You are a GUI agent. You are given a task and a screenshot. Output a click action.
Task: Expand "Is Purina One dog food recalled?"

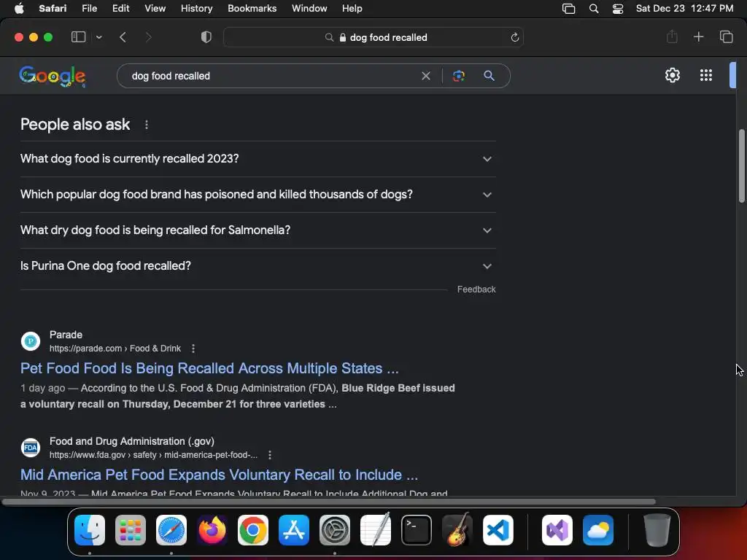coord(258,265)
